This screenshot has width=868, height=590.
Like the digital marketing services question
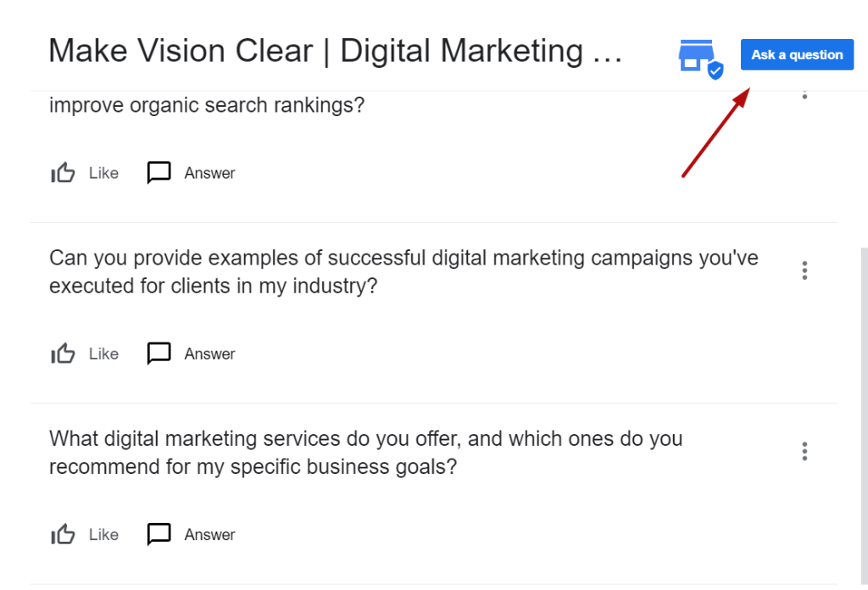63,535
